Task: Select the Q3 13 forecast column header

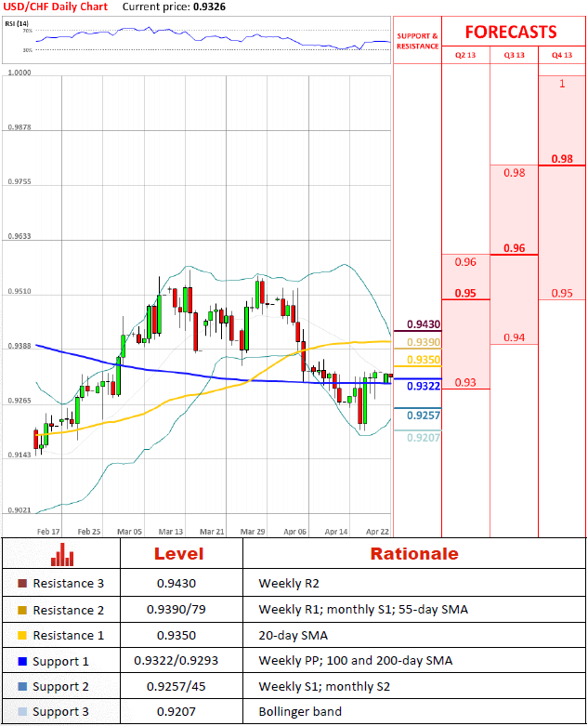Action: pos(514,55)
